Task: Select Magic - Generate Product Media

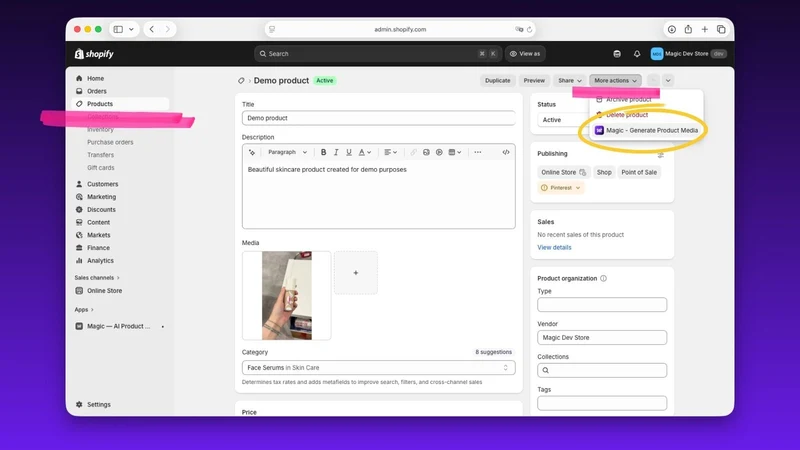Action: (x=646, y=131)
